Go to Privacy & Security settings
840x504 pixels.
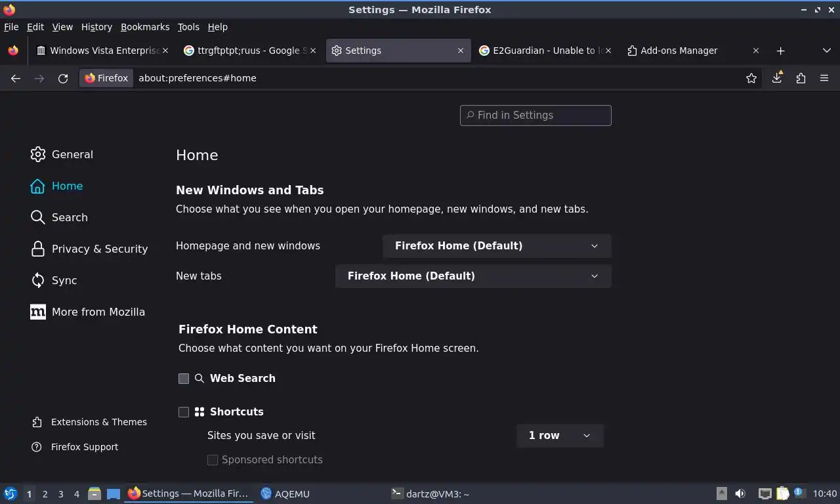click(89, 249)
